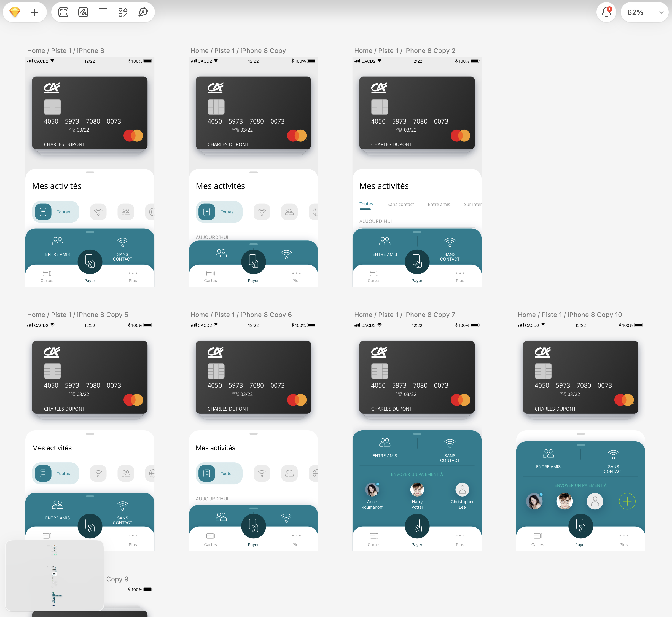
Task: Click friends filter icon in iPhone 8 artboard
Action: [125, 212]
